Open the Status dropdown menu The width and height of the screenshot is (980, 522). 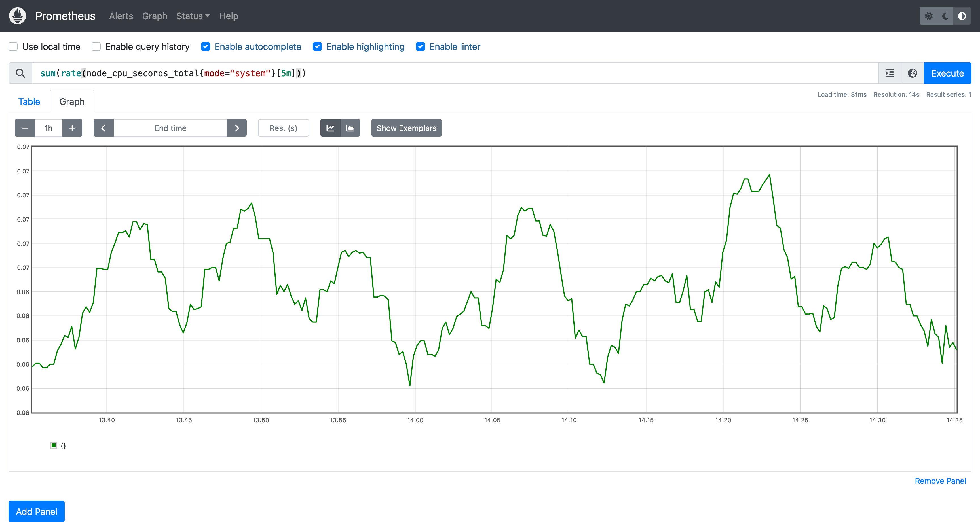193,16
